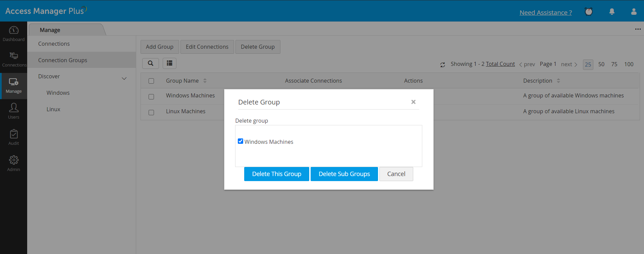644x254 pixels.
Task: Collapse the Discover section chevron
Action: click(124, 79)
